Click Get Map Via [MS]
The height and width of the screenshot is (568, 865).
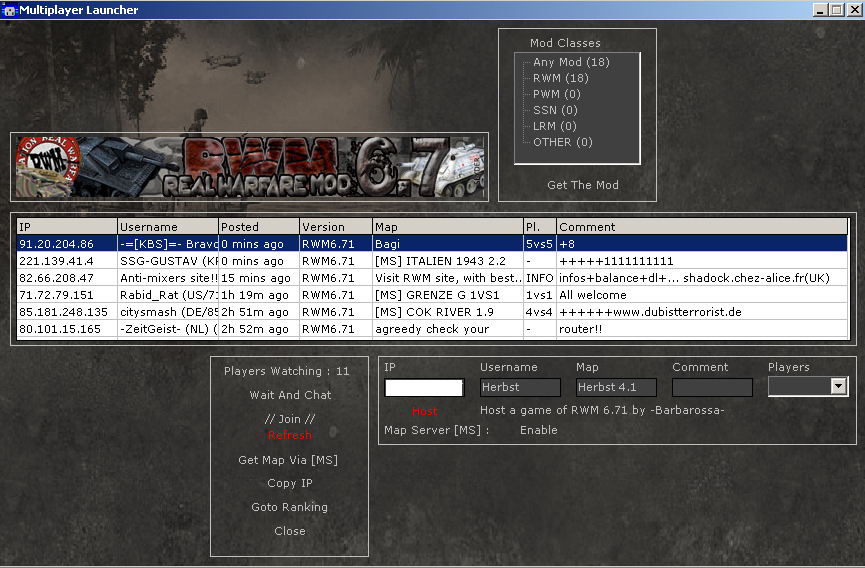[288, 460]
